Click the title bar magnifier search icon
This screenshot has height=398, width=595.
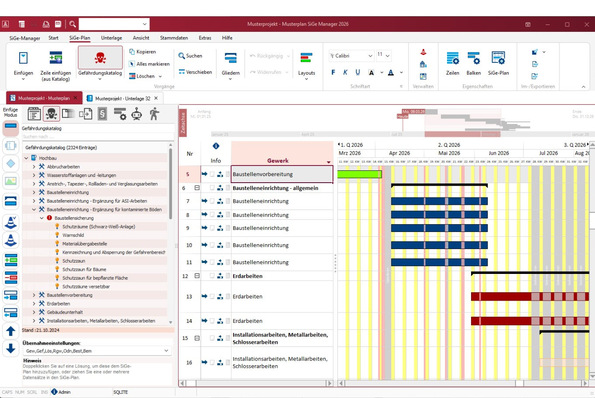72,24
